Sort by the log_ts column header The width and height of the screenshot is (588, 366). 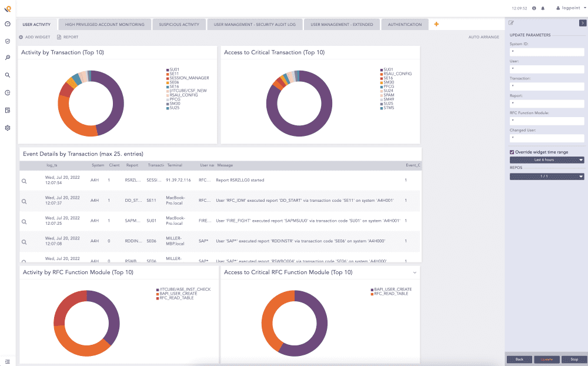(x=52, y=165)
